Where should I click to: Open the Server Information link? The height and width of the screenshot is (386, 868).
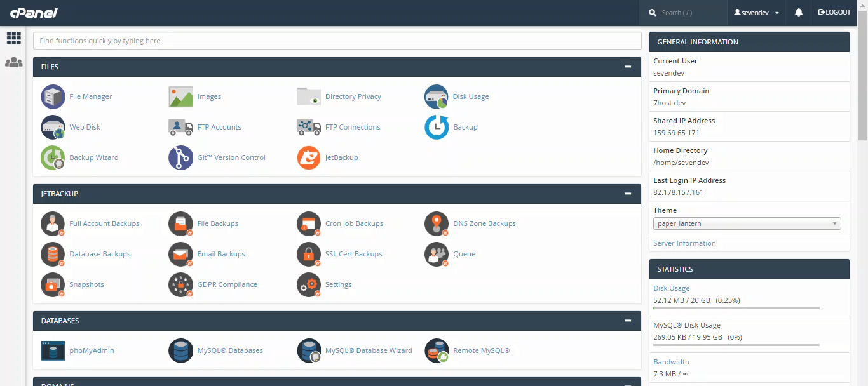684,243
